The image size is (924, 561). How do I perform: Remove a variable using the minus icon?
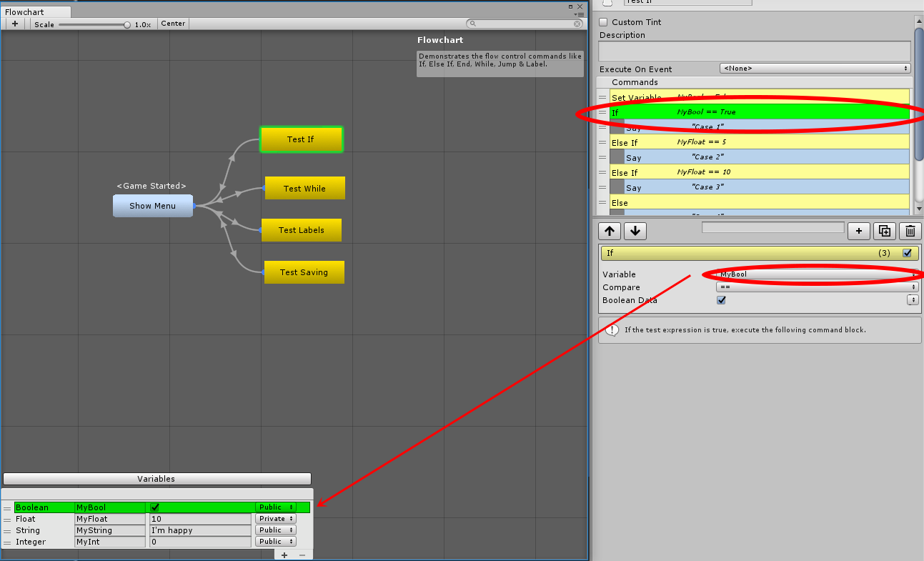pos(301,555)
